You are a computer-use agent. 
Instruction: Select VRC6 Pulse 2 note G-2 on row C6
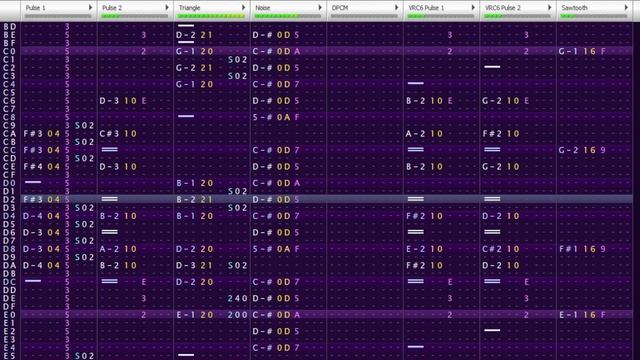(x=492, y=101)
